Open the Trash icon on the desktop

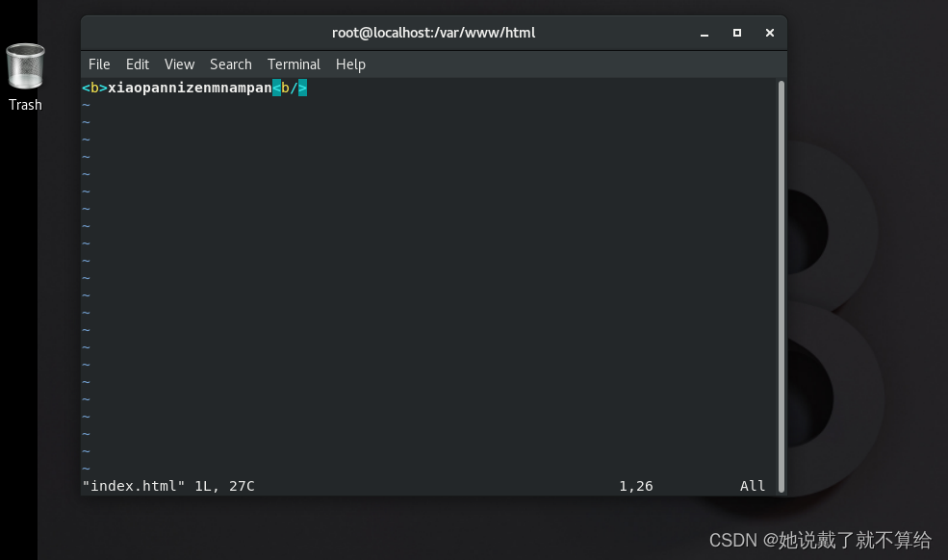25,67
